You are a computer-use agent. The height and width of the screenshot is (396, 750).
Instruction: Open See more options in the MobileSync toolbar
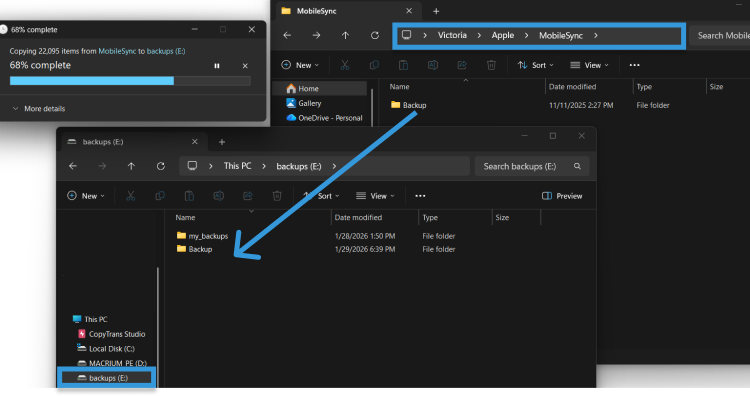point(634,65)
